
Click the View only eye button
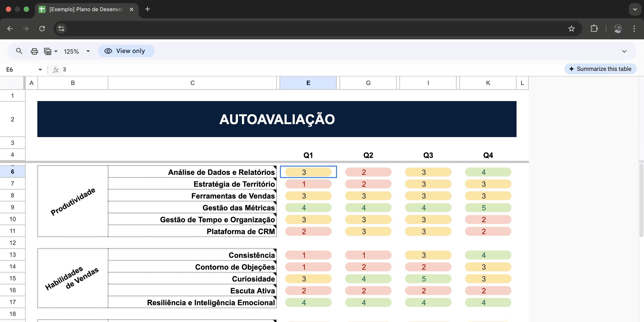[x=126, y=51]
